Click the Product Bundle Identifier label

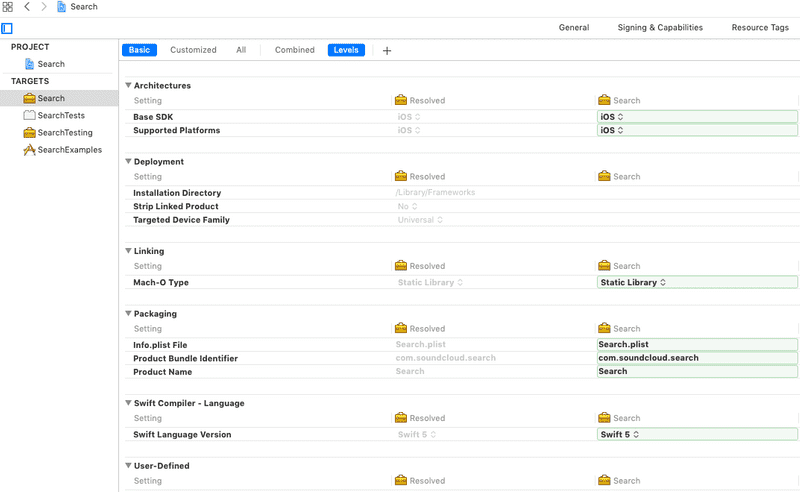tap(185, 358)
